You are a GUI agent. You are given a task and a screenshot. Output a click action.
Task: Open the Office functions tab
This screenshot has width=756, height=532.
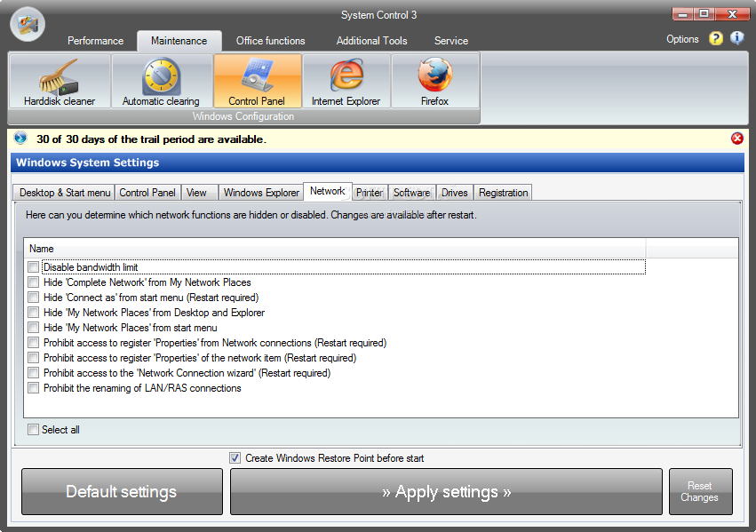[270, 41]
